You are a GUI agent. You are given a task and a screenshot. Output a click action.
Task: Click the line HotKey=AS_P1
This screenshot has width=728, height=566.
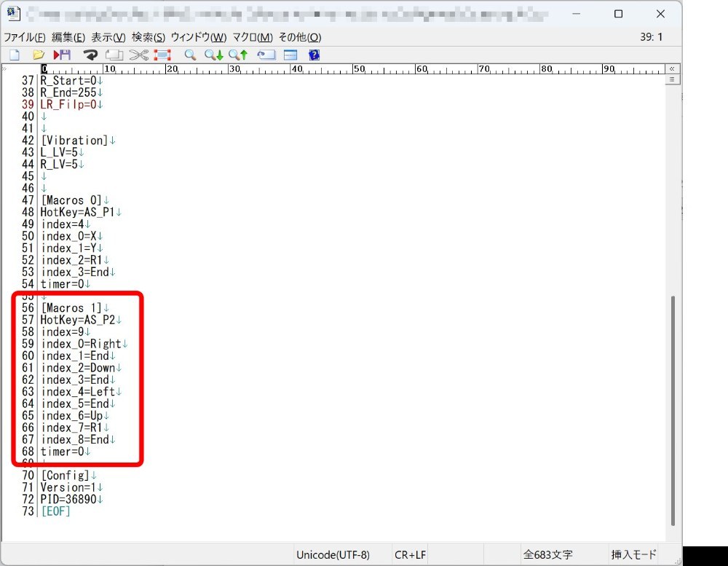click(78, 213)
